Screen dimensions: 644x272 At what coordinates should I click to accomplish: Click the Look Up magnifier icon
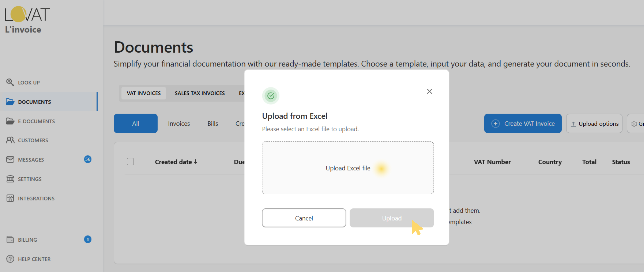point(10,82)
